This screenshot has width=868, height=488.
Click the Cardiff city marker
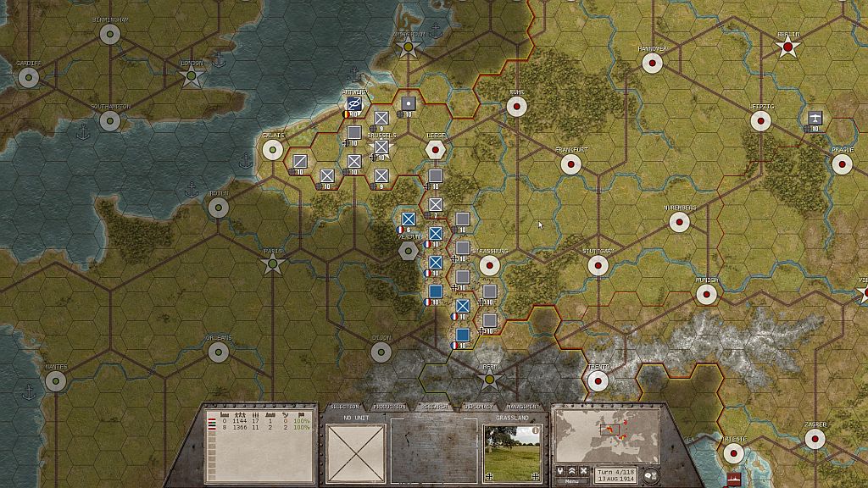pos(29,77)
